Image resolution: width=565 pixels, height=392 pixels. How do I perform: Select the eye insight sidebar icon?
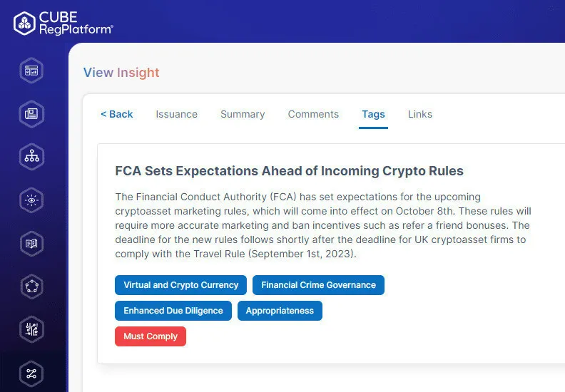pyautogui.click(x=31, y=201)
